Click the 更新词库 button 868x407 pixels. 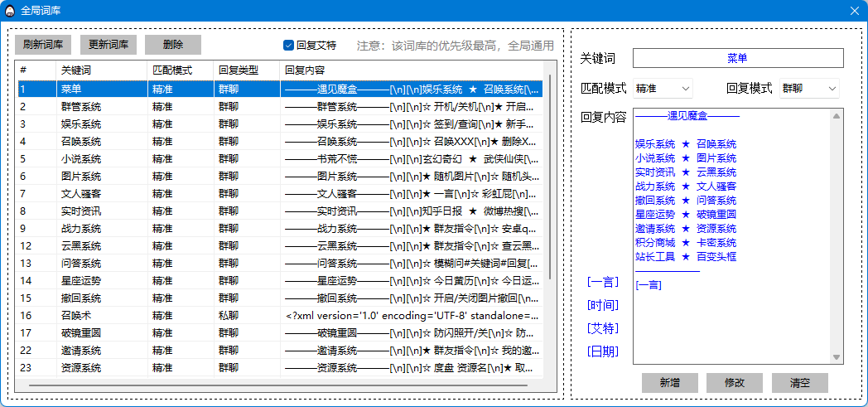(x=108, y=45)
